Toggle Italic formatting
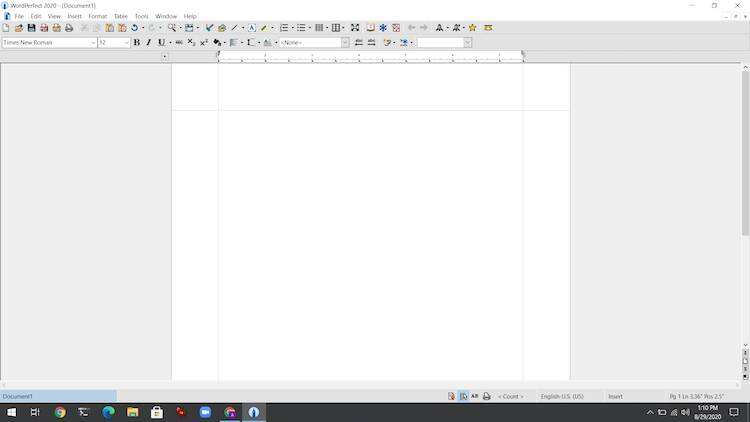750x422 pixels. (148, 43)
